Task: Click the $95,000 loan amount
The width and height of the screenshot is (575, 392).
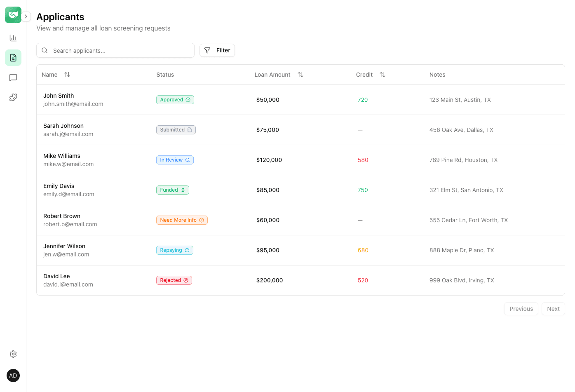Action: tap(268, 250)
